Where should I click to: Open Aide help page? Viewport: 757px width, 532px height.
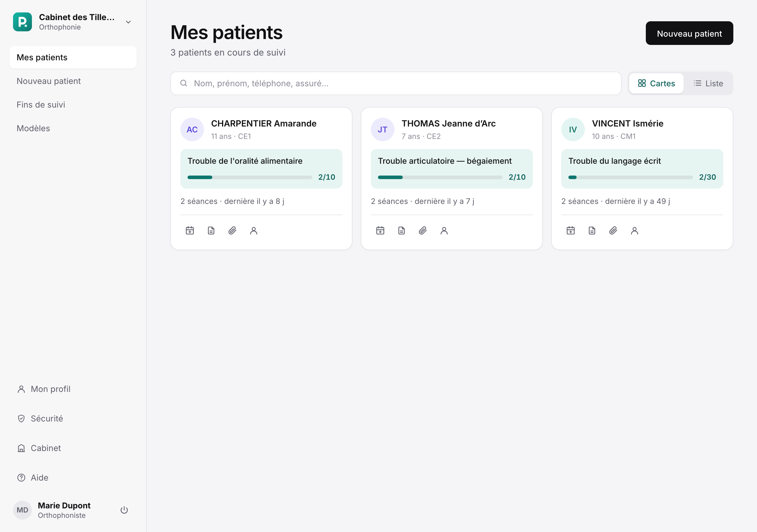coord(73,478)
